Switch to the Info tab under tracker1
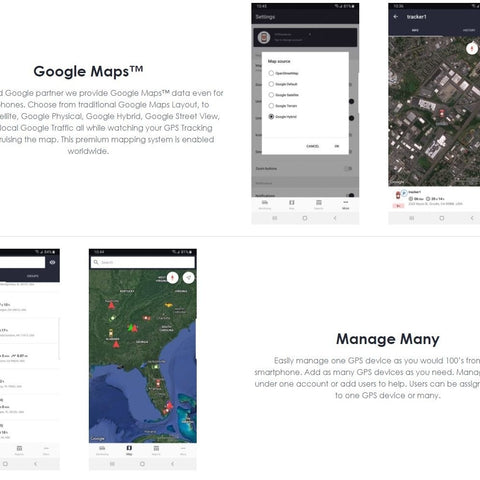This screenshot has width=480, height=480. click(x=415, y=30)
